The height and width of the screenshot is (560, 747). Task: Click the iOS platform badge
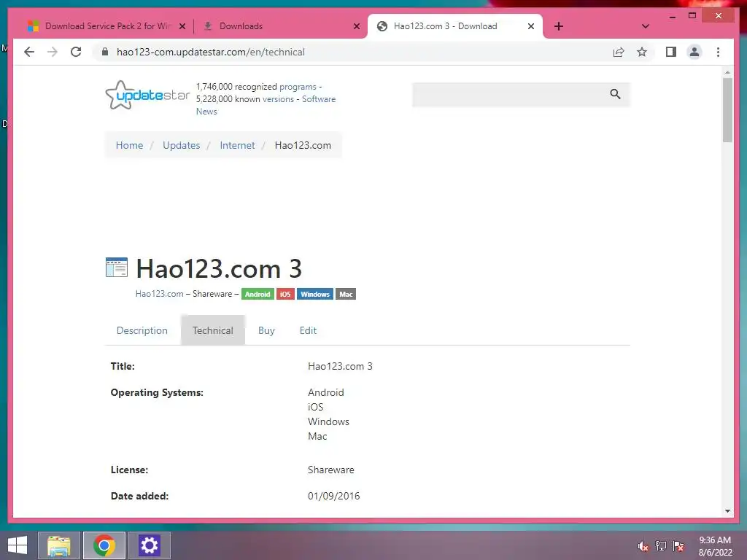[285, 295]
